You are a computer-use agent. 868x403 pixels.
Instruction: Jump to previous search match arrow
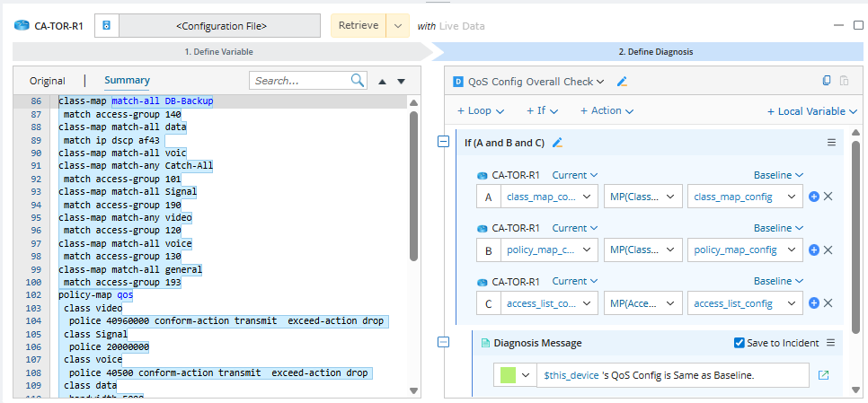[x=382, y=82]
